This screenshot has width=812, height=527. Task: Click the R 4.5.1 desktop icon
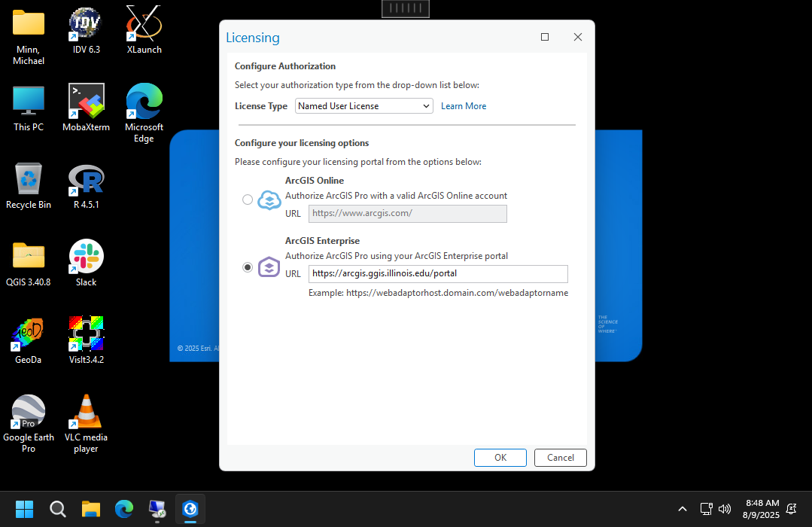(x=86, y=179)
